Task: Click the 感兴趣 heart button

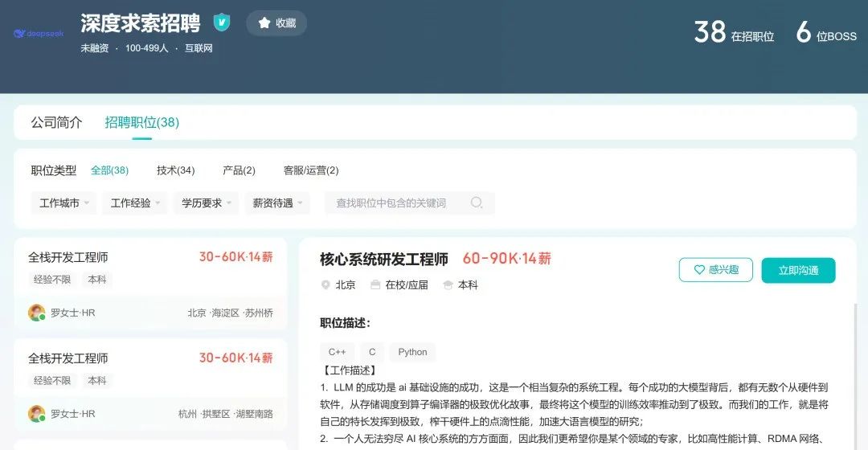Action: click(716, 270)
